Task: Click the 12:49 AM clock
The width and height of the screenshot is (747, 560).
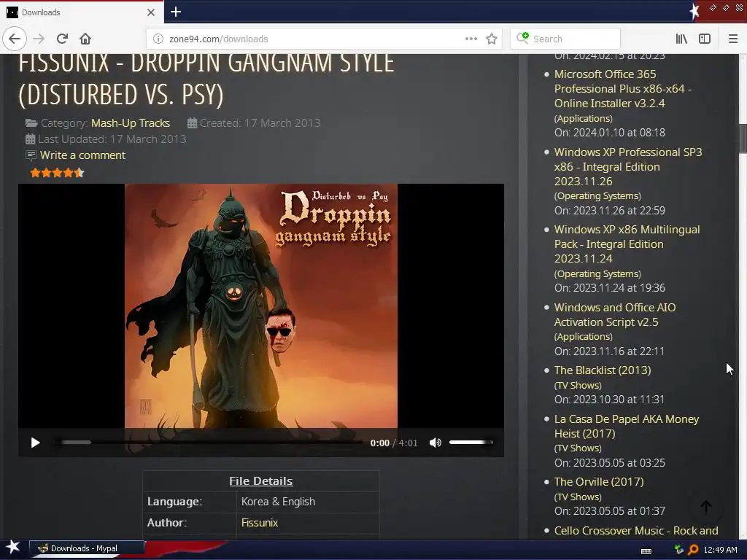Action: pyautogui.click(x=720, y=550)
